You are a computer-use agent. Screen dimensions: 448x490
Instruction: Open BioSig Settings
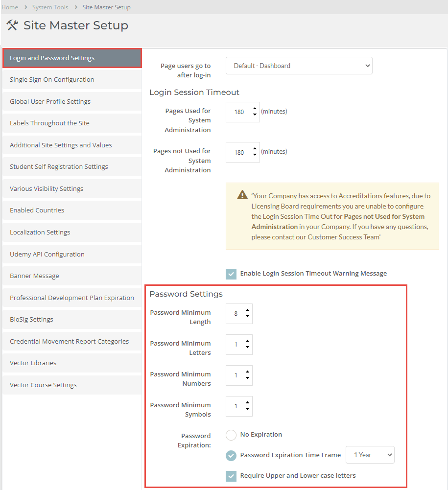click(x=72, y=319)
